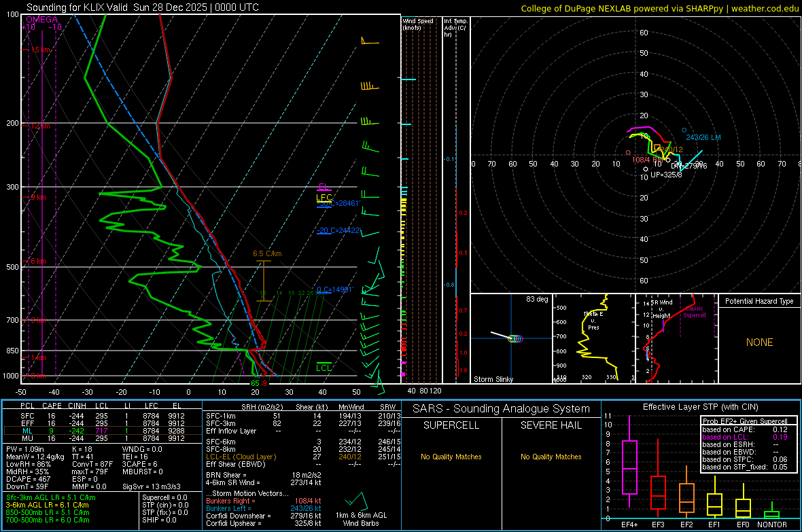Screen dimensions: 802x532
Task: Select the SFC-1km shear row
Action: tap(303, 416)
